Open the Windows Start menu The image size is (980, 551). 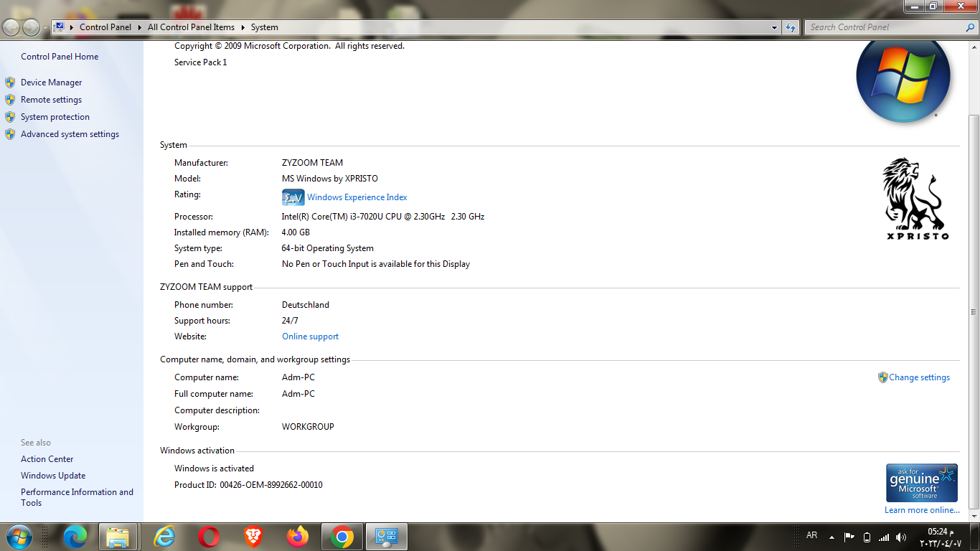click(x=18, y=537)
